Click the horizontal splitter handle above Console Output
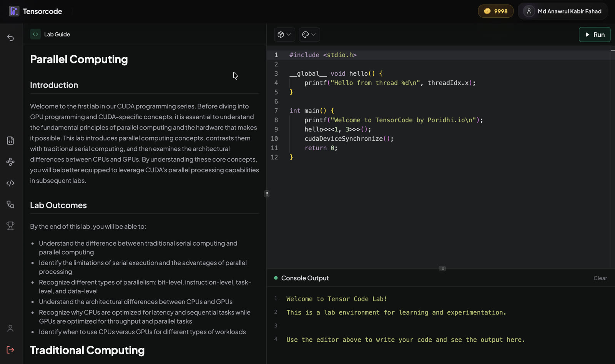615x364 pixels. tap(442, 269)
